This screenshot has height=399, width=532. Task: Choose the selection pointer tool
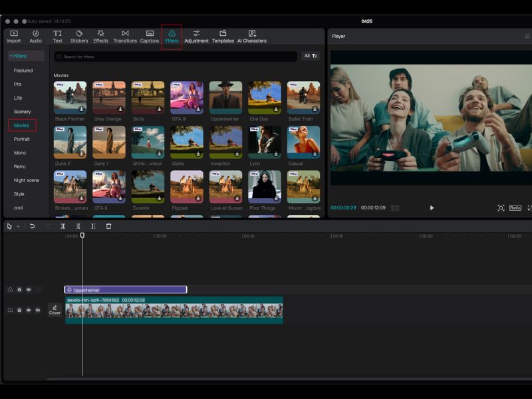click(x=9, y=226)
